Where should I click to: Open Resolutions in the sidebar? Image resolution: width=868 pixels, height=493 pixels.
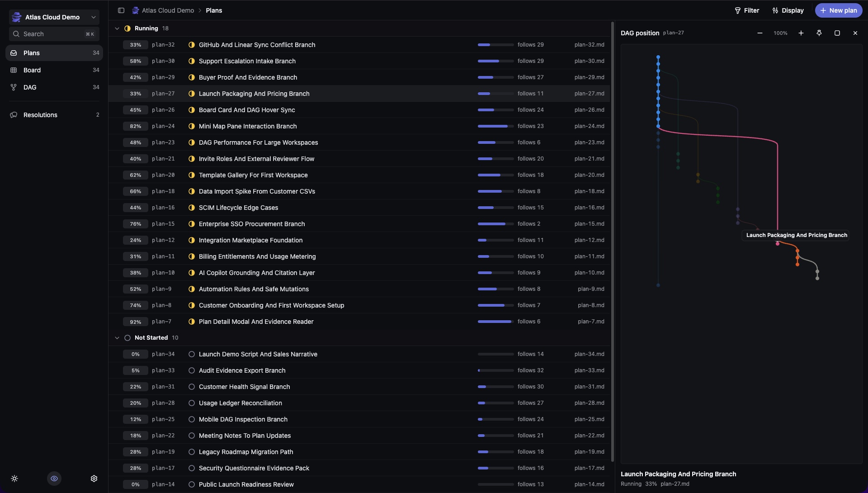[x=54, y=115]
